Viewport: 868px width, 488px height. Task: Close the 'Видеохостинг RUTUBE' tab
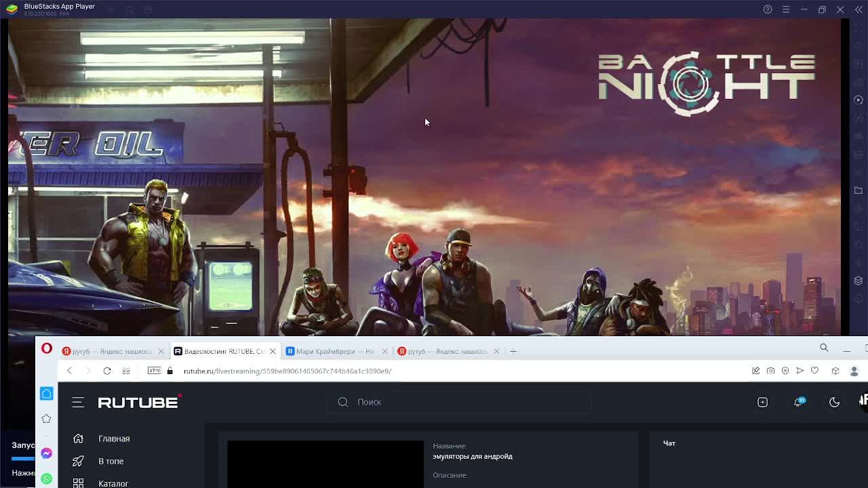pyautogui.click(x=273, y=351)
